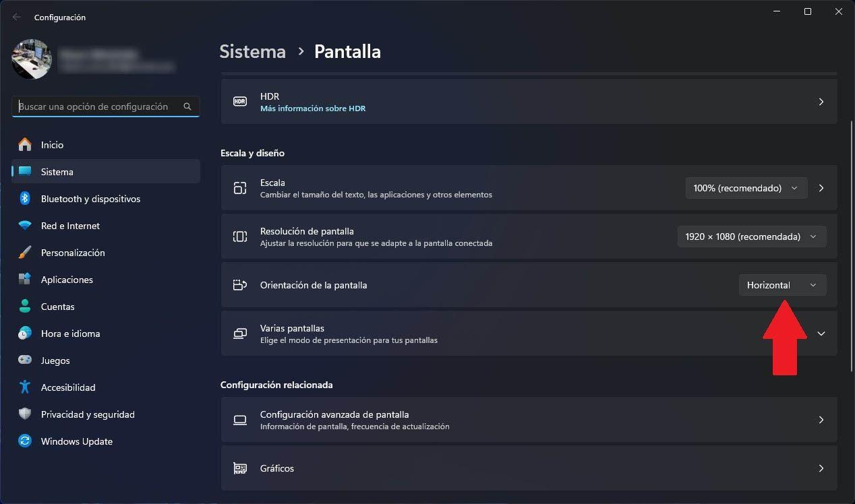Open the Gráficos settings row

pos(529,468)
